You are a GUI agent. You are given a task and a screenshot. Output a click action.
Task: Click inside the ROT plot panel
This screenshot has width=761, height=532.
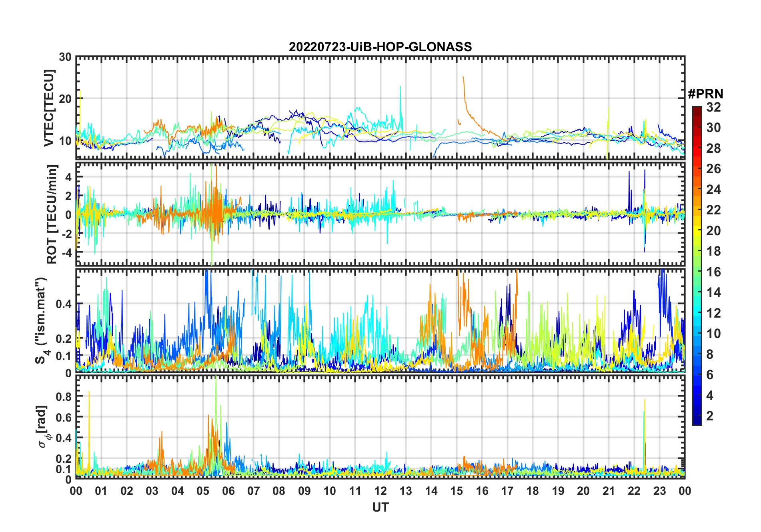[380, 214]
